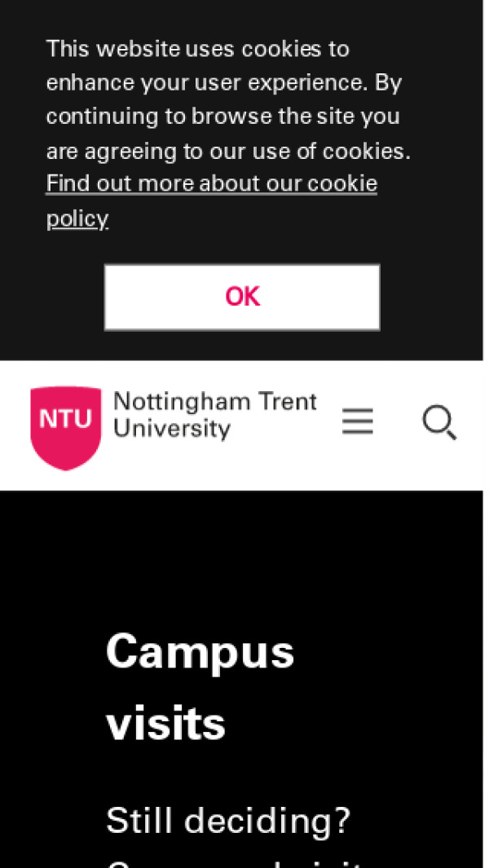
Task: Open the cookie policy link
Action: click(x=211, y=184)
